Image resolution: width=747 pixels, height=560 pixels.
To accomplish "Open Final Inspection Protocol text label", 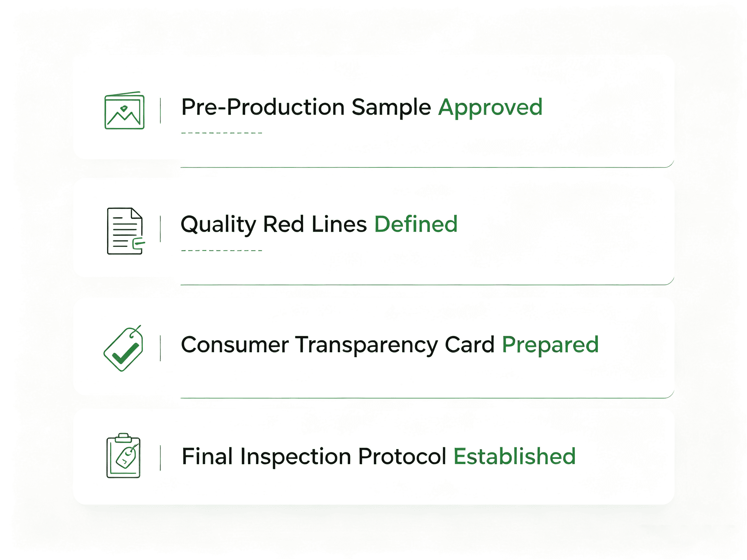I will [x=314, y=456].
